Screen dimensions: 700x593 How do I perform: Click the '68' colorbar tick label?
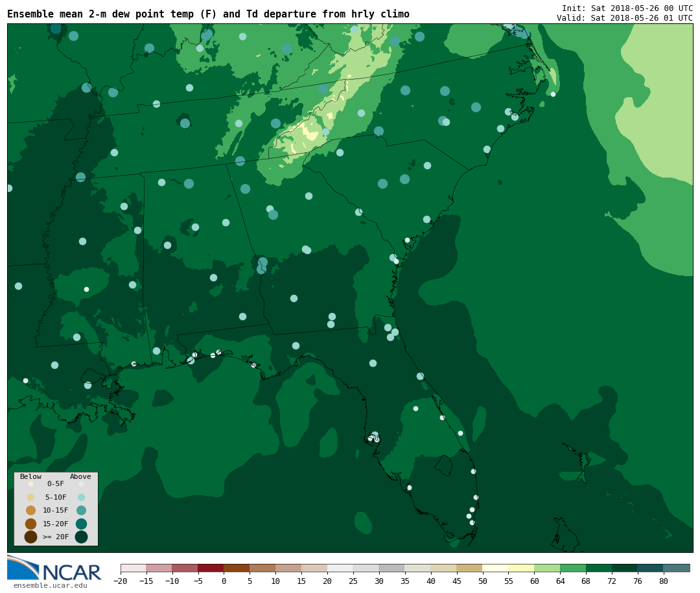coord(586,581)
